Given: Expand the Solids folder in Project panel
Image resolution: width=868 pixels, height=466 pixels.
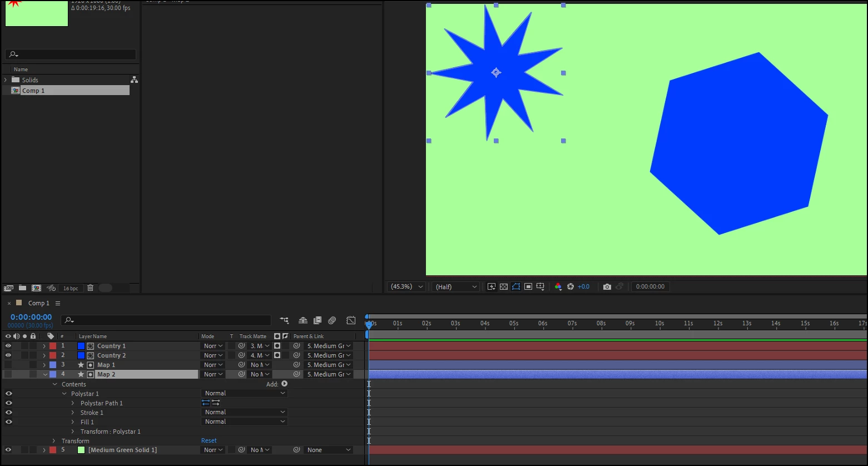Looking at the screenshot, I should [x=6, y=80].
